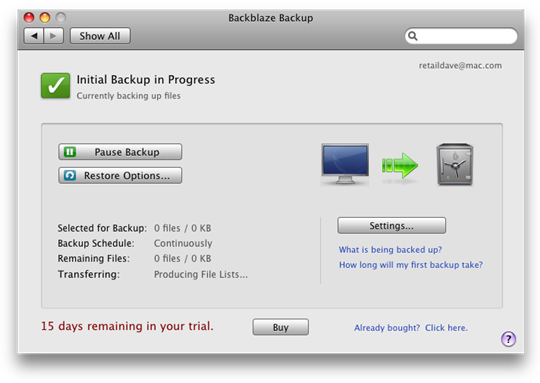The width and height of the screenshot is (540, 383).
Task: Click the 'Backblaze Backup' window title
Action: pyautogui.click(x=271, y=18)
